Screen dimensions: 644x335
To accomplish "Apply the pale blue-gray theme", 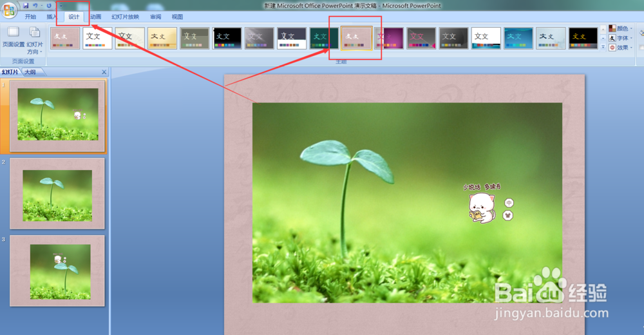I will pyautogui.click(x=551, y=38).
